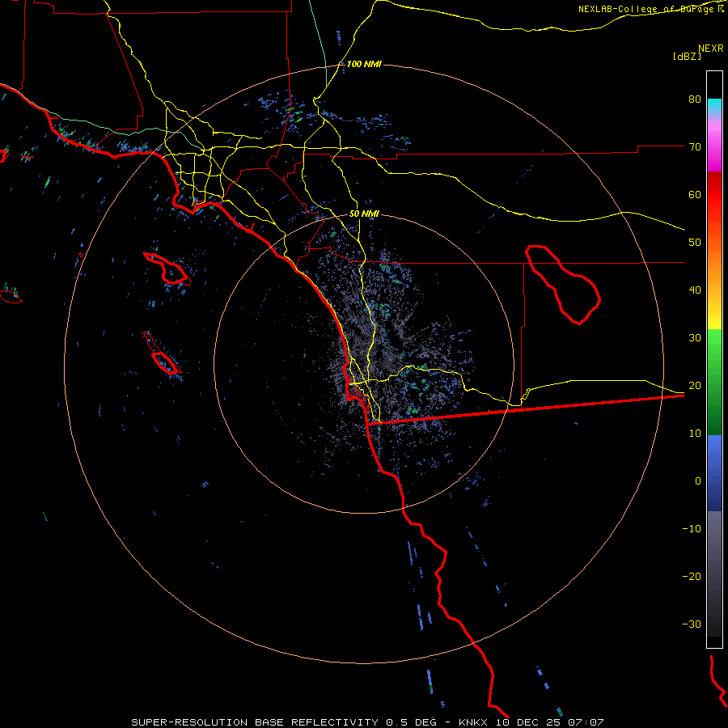Screen dimensions: 728x728
Task: Click the 30 dBZ scale value
Action: pos(695,338)
